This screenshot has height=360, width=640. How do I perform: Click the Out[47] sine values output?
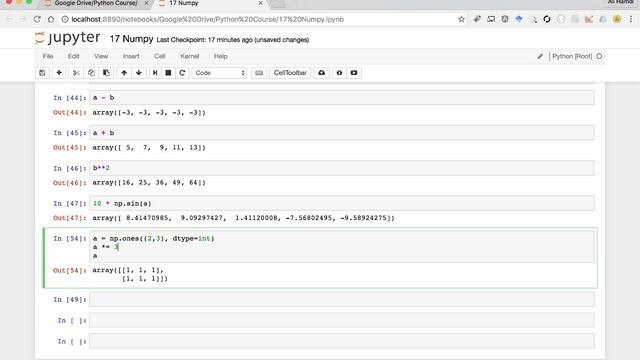coord(243,218)
